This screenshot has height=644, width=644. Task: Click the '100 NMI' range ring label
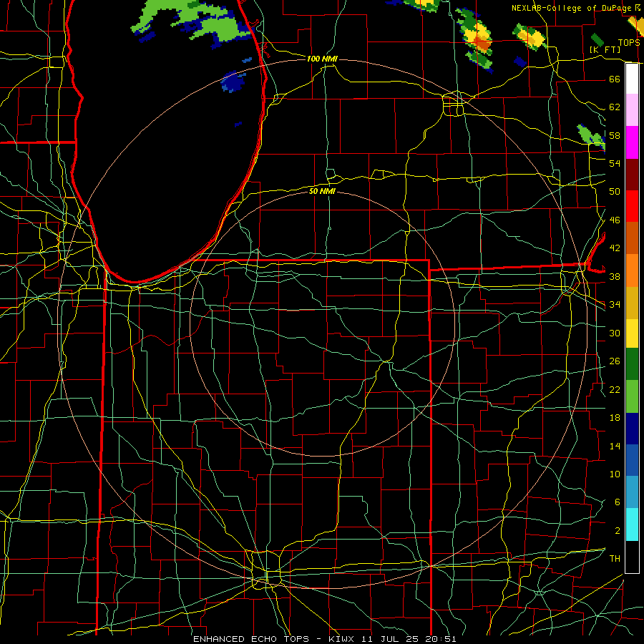click(322, 59)
